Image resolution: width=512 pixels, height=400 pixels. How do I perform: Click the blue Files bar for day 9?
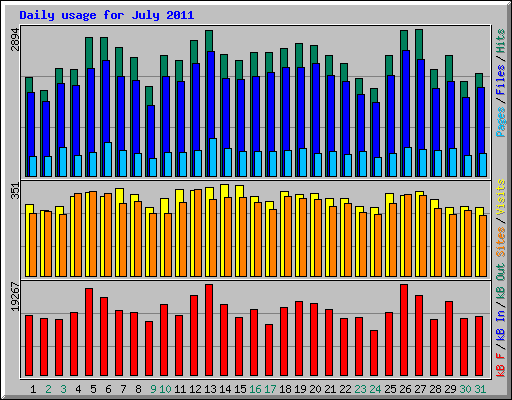click(151, 132)
